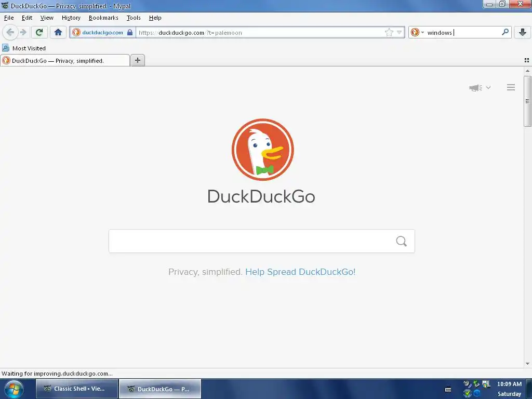Click the green checkmark tray icon
532x399 pixels.
tap(468, 394)
